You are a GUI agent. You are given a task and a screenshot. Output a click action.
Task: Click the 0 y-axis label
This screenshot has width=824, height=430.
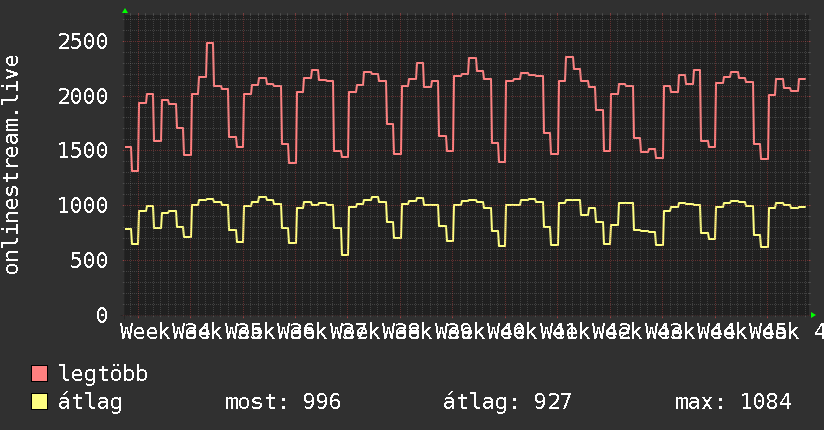pos(102,315)
